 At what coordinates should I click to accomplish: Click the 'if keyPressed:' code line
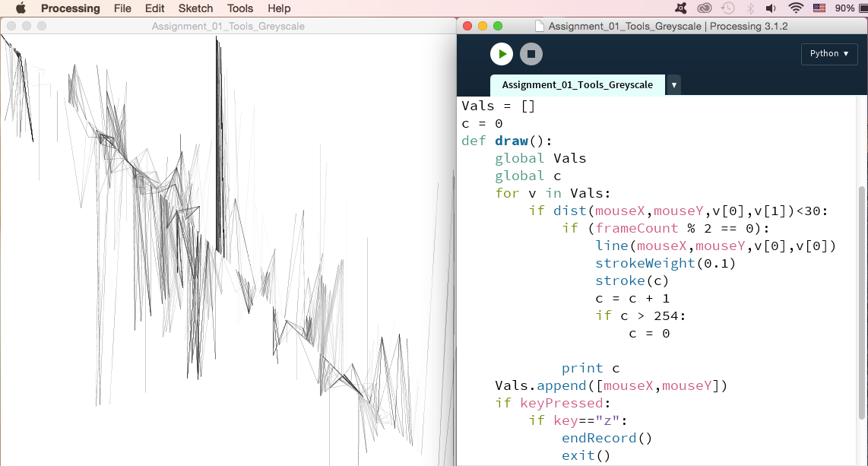pos(553,403)
